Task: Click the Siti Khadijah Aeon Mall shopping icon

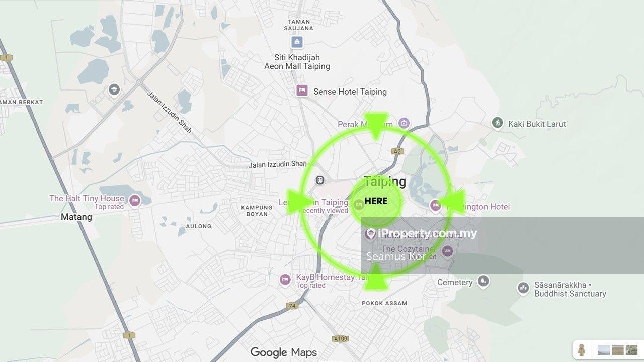Action: click(x=297, y=42)
